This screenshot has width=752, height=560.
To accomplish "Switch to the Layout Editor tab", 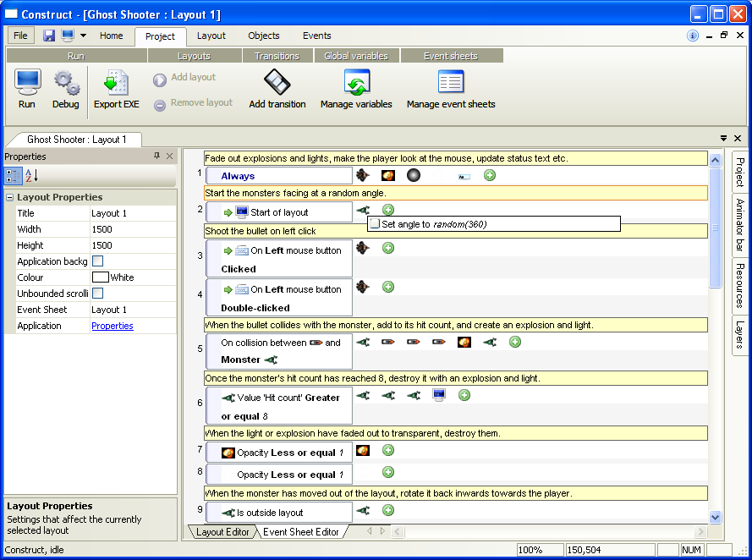I will [x=222, y=532].
